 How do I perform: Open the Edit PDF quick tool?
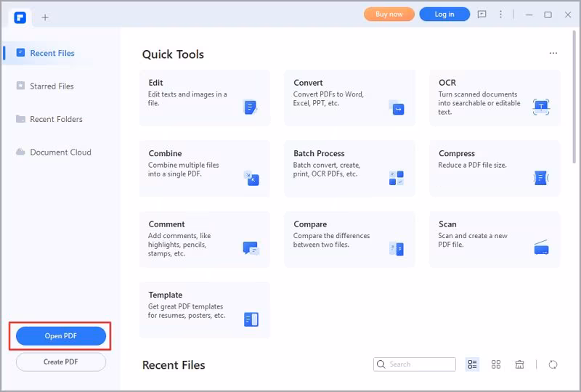click(204, 97)
